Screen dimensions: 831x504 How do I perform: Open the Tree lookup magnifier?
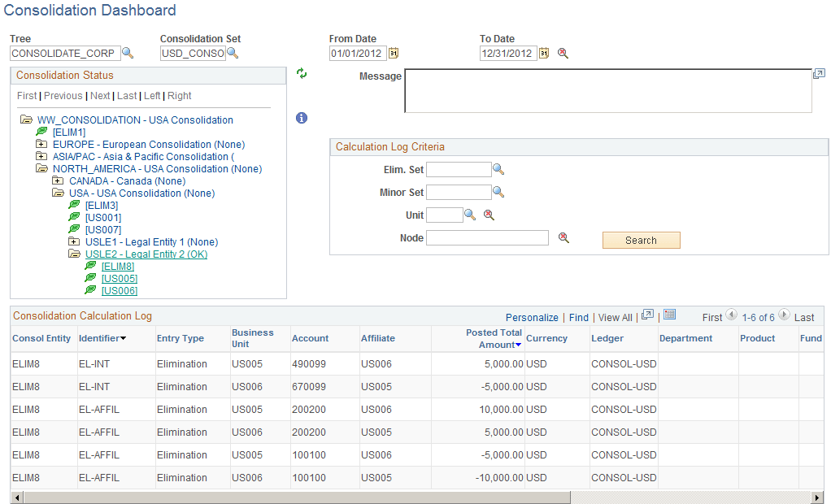pyautogui.click(x=128, y=53)
